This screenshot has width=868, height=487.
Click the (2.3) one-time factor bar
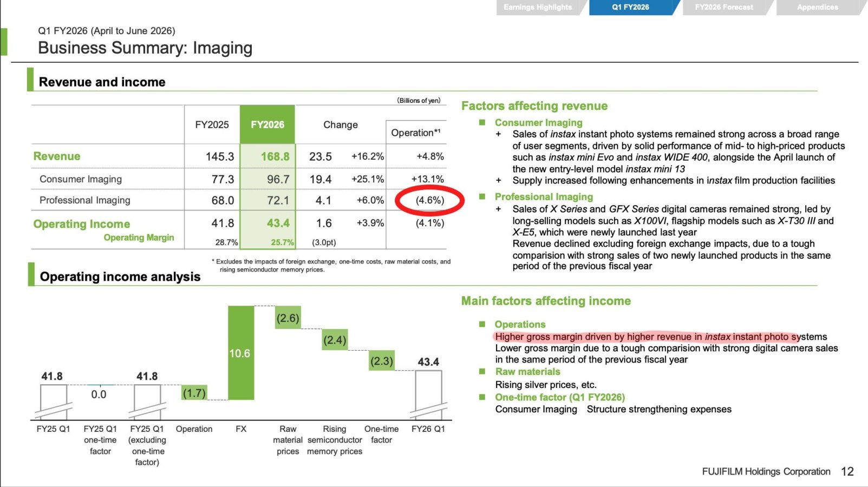tap(382, 360)
